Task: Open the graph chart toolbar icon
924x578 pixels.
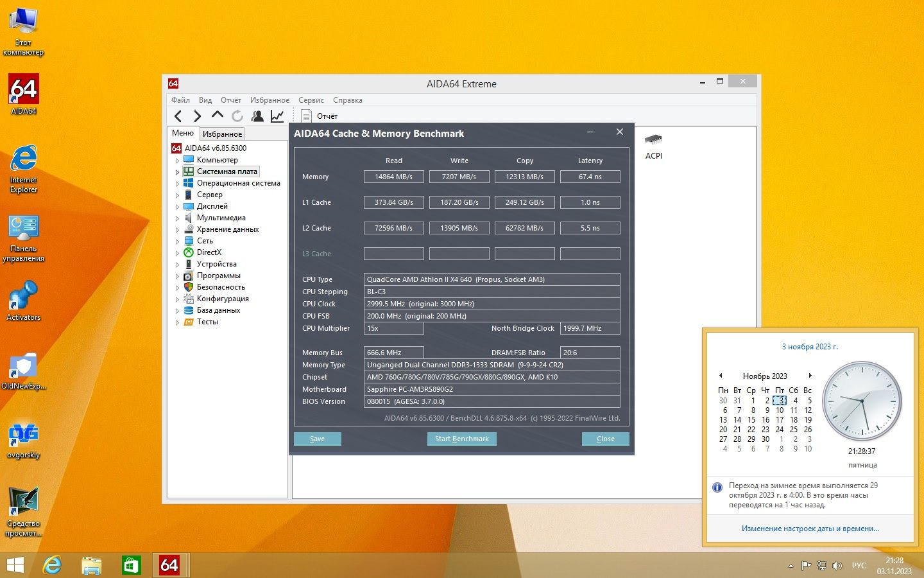Action: pyautogui.click(x=277, y=116)
